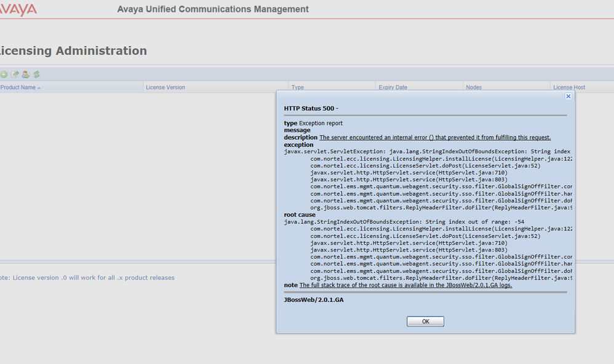The height and width of the screenshot is (364, 614).
Task: Click the license version note text
Action: (87, 277)
